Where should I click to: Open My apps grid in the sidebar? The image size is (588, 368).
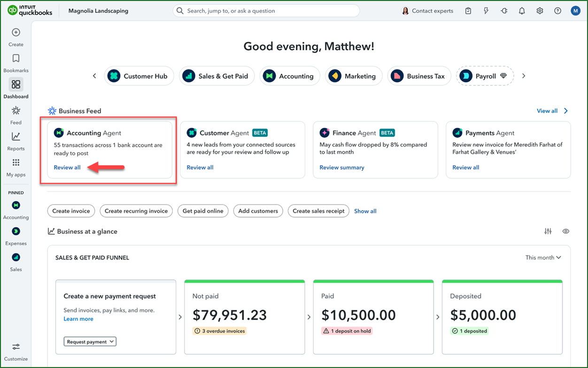click(16, 168)
